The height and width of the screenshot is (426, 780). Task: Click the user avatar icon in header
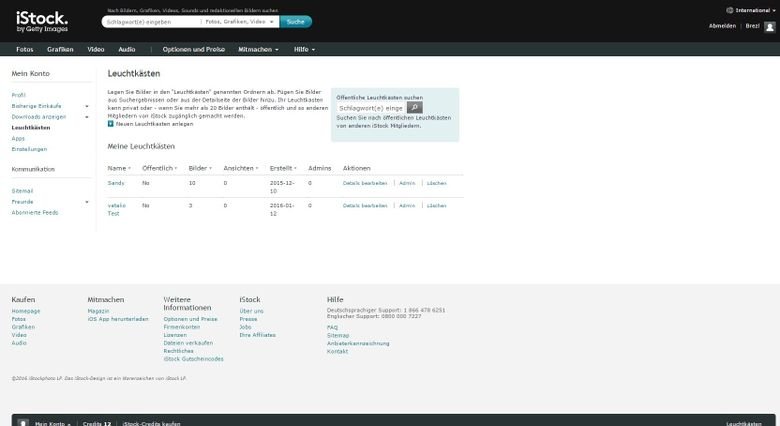click(769, 26)
